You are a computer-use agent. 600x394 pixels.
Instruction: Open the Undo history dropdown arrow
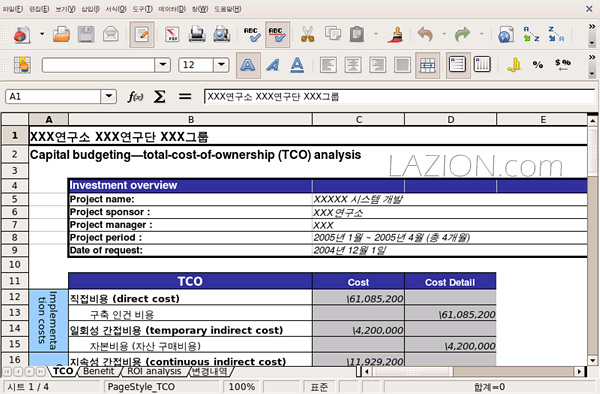(444, 34)
